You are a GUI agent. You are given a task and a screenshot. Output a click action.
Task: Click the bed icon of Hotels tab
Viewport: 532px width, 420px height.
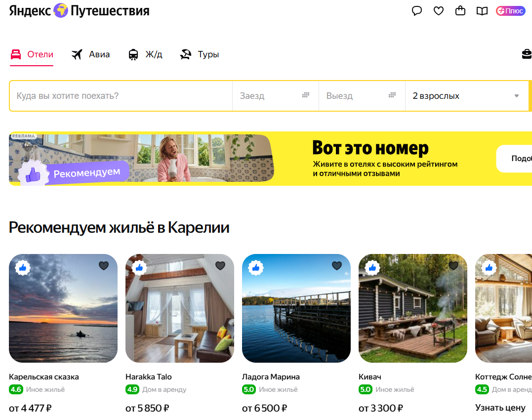16,54
